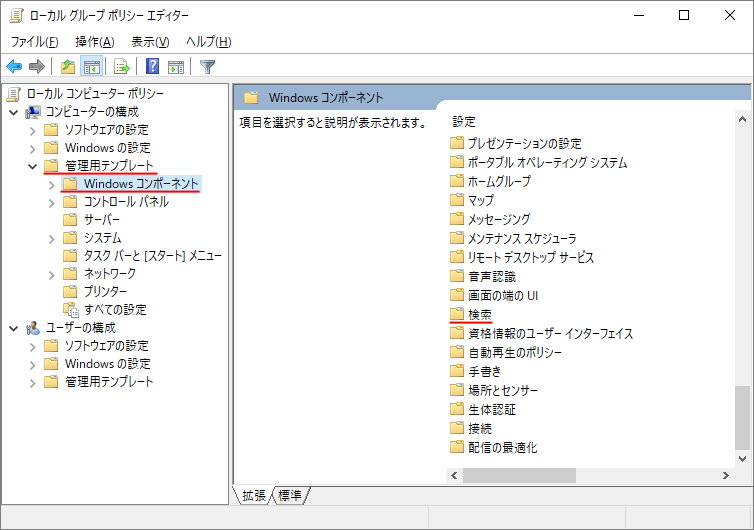
Task: Maximize the ローカル グループ ポリシー エディター window
Action: click(684, 15)
